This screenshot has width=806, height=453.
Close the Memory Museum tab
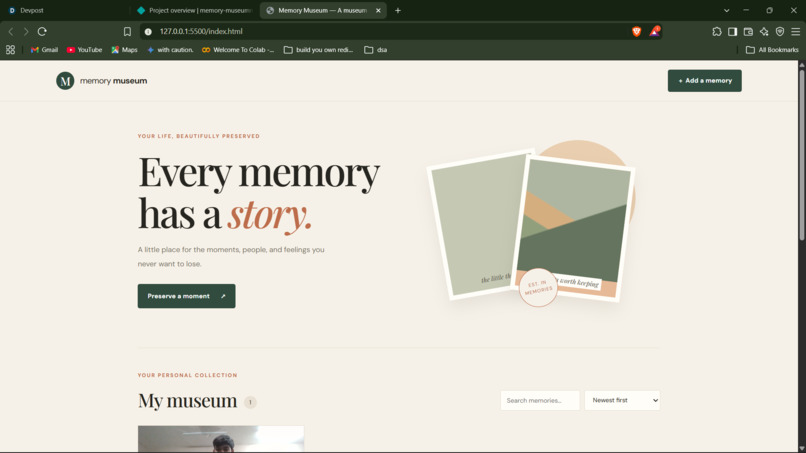[378, 10]
